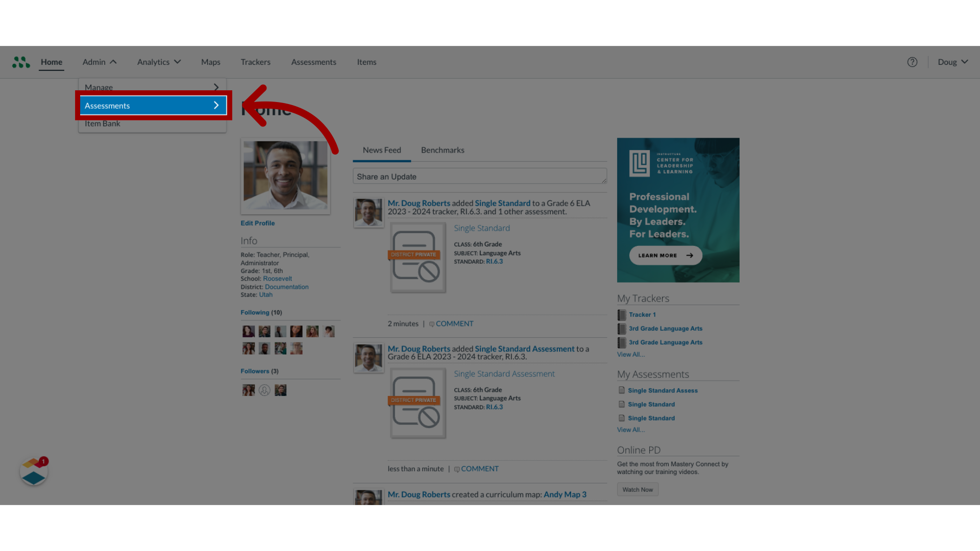Image resolution: width=980 pixels, height=551 pixels.
Task: Click the Doug user account icon
Action: tap(952, 62)
